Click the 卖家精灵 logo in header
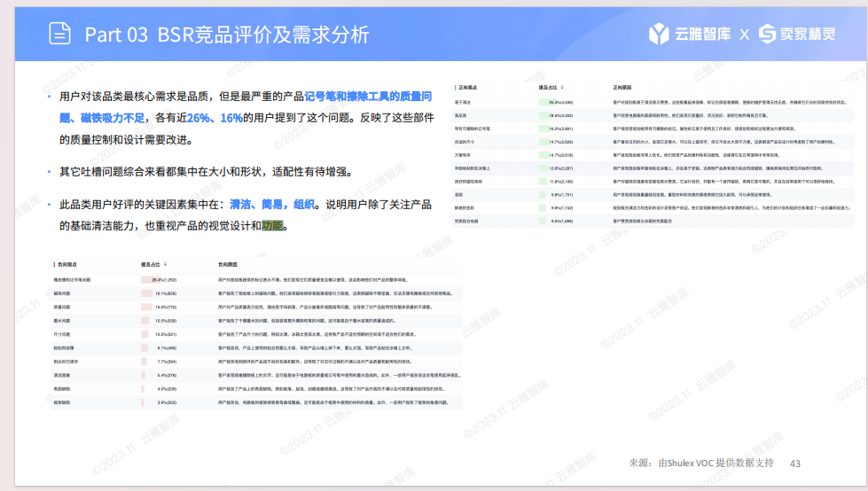Image resolution: width=868 pixels, height=491 pixels. point(796,34)
